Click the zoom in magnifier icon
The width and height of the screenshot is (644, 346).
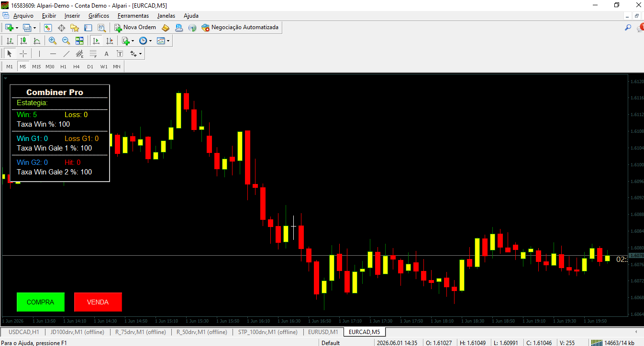coord(53,41)
